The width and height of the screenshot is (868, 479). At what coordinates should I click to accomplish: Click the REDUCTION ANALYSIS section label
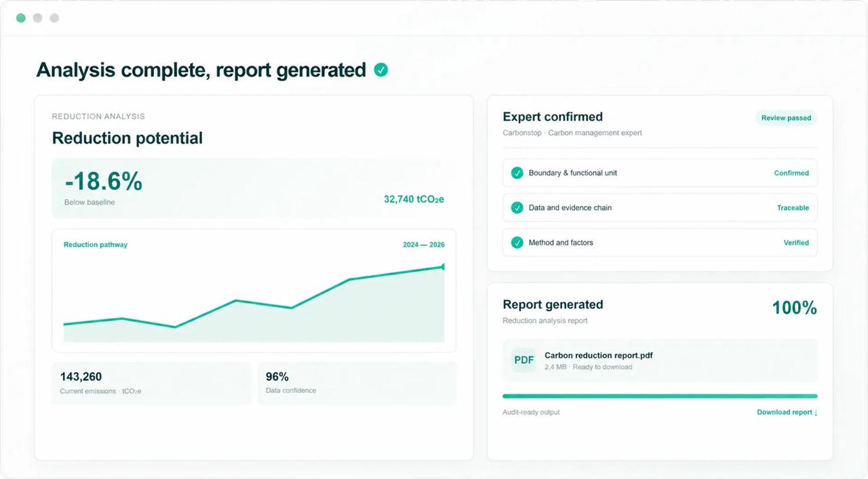click(98, 117)
